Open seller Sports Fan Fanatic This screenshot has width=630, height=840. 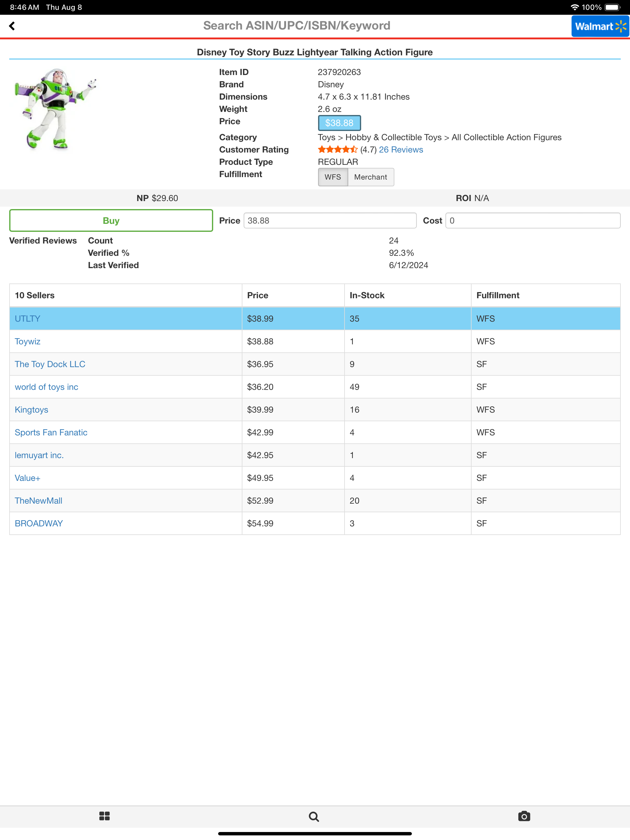(x=51, y=433)
